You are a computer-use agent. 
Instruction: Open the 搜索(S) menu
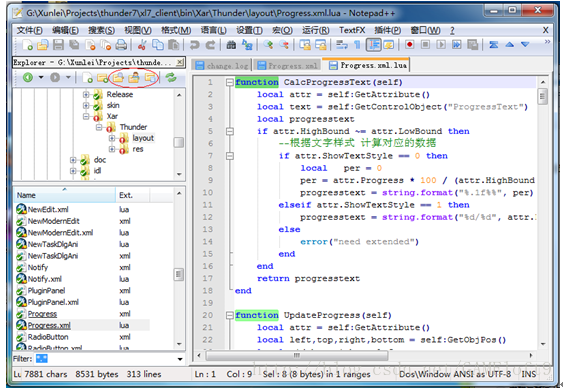coord(102,30)
